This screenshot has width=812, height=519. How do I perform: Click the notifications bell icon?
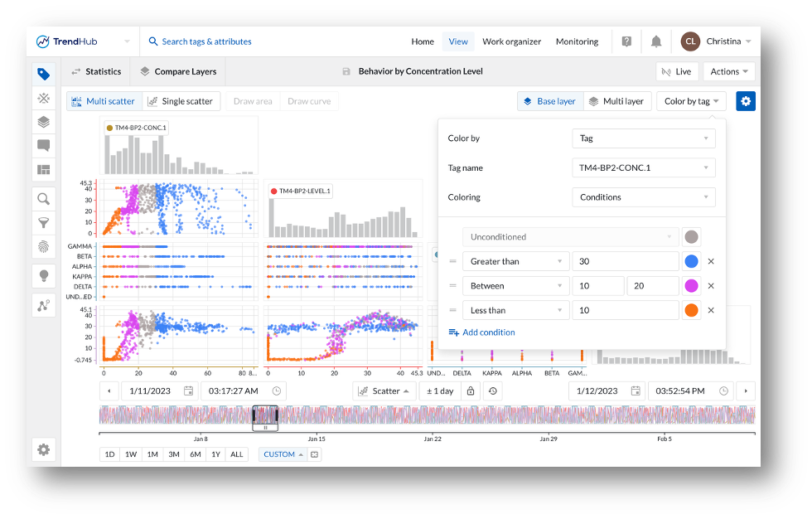655,41
